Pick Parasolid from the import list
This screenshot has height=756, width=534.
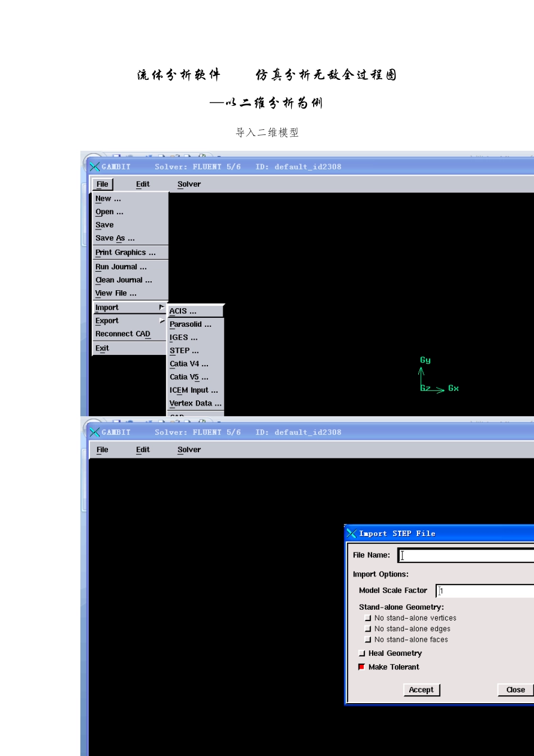point(191,325)
